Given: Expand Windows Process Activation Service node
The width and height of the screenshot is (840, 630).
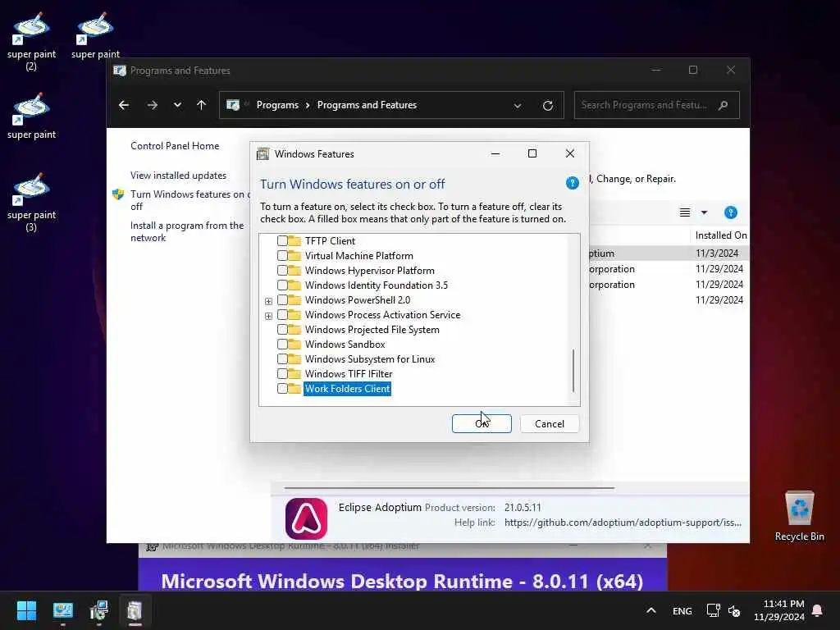Looking at the screenshot, I should click(268, 316).
